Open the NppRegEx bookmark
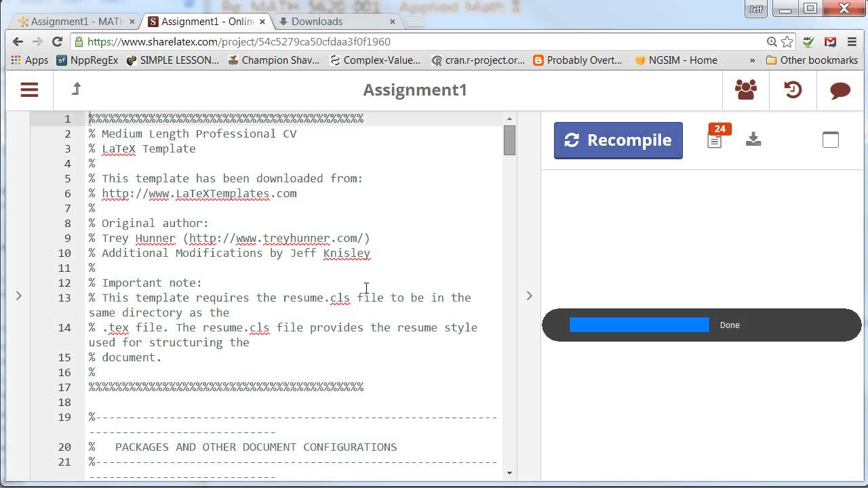Screen dimensions: 868x488 pyautogui.click(x=87, y=60)
